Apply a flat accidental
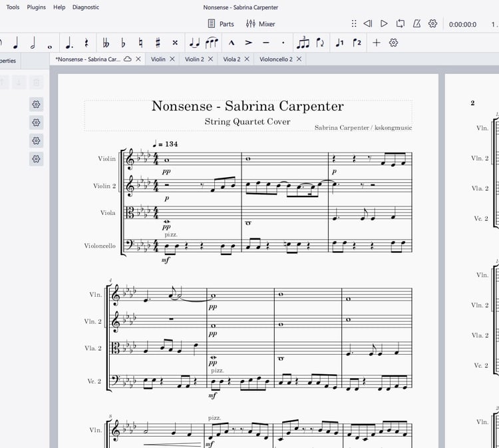 [124, 43]
